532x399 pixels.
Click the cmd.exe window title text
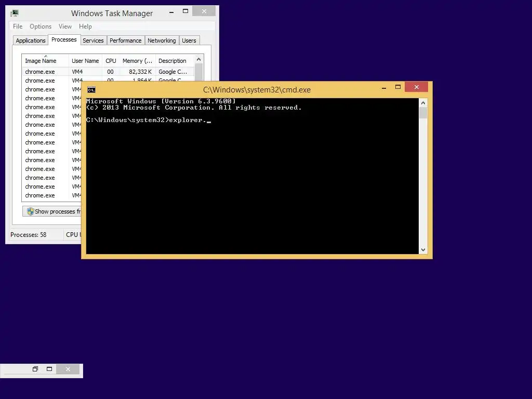(x=257, y=90)
